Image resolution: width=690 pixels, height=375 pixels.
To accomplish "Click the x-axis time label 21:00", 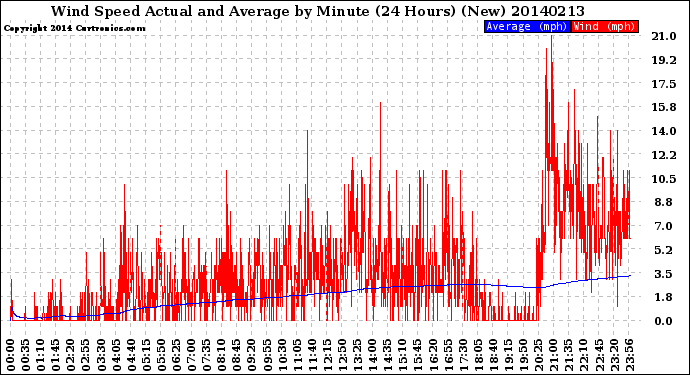I will [553, 355].
